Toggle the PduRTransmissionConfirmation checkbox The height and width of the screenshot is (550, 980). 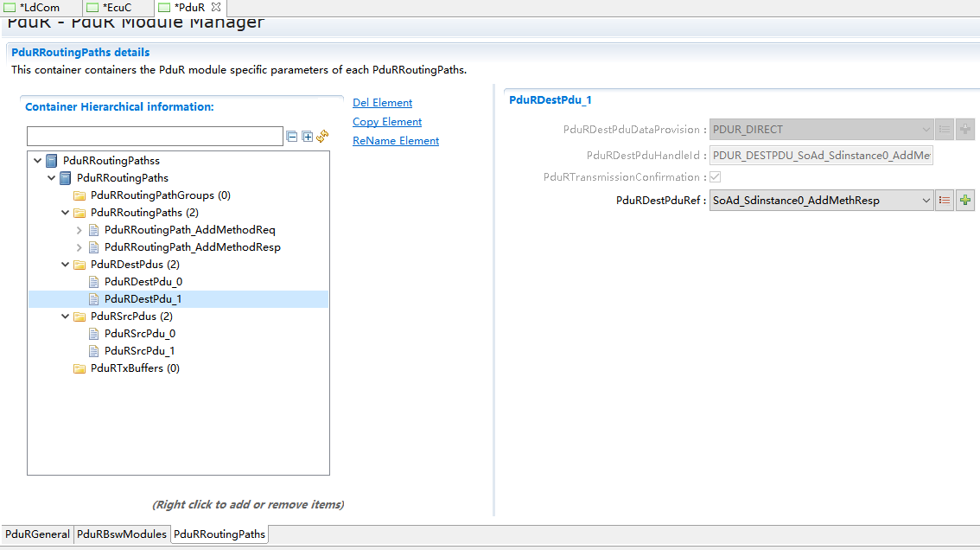pos(716,177)
